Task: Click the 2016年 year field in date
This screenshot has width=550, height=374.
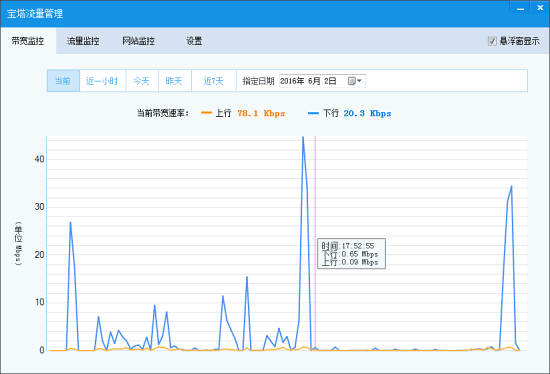Action: 292,81
